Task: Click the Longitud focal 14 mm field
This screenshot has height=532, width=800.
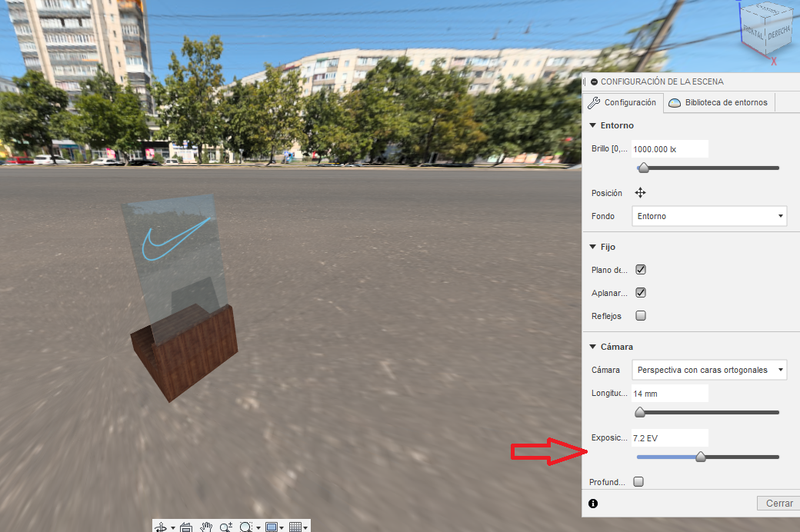Action: pos(670,394)
